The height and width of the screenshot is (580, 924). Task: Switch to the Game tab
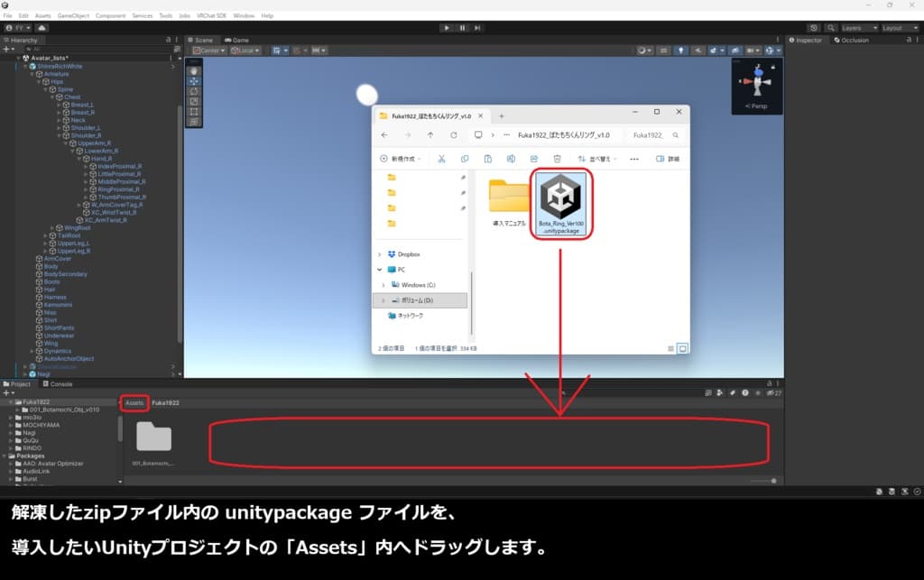236,39
